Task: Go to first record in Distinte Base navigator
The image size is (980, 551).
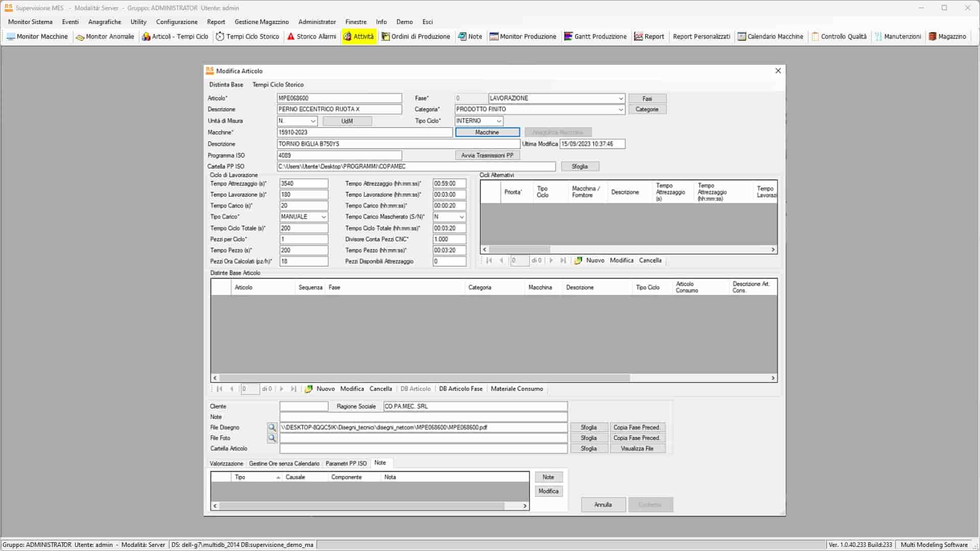Action: pos(219,389)
